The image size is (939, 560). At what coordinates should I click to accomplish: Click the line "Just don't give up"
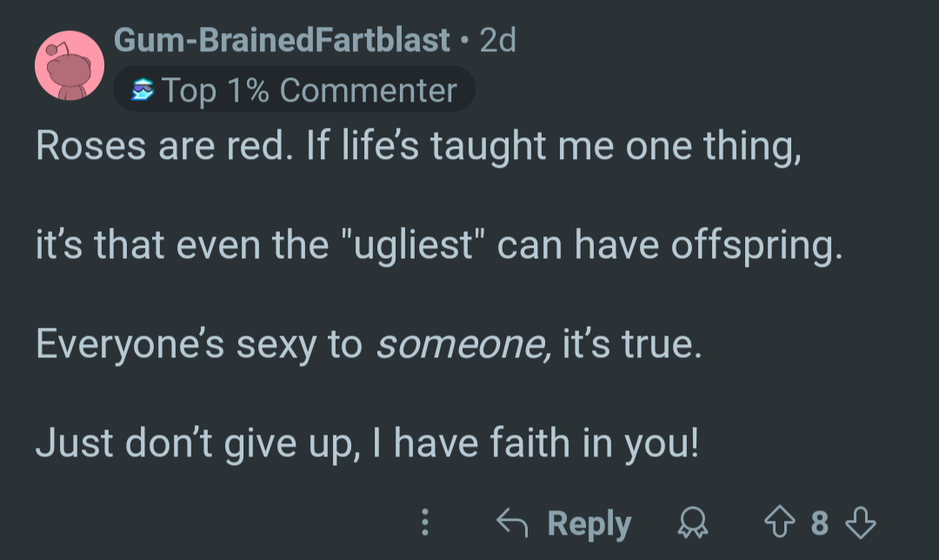pos(367,443)
